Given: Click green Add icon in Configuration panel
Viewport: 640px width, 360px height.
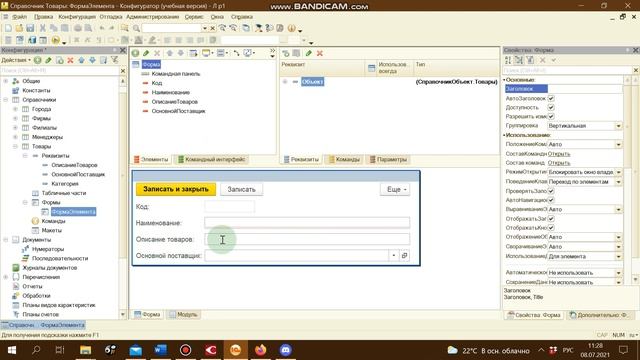Looking at the screenshot, I should coord(38,60).
